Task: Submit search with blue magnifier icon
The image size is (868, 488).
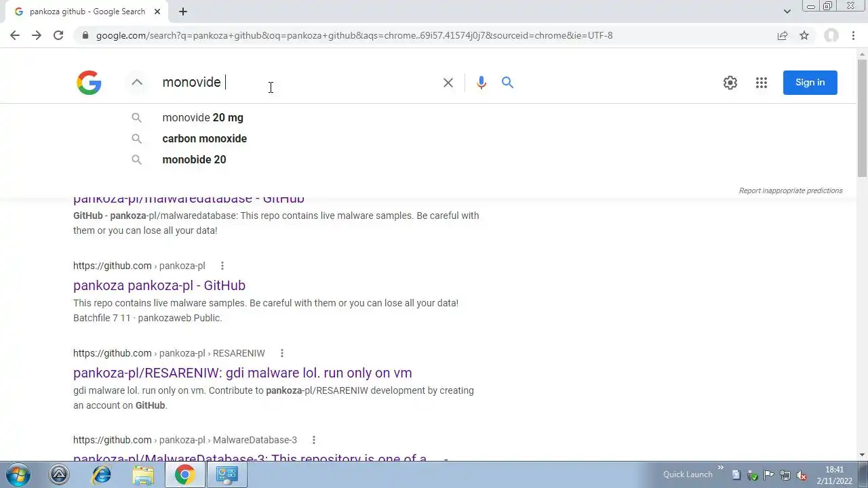Action: point(507,83)
